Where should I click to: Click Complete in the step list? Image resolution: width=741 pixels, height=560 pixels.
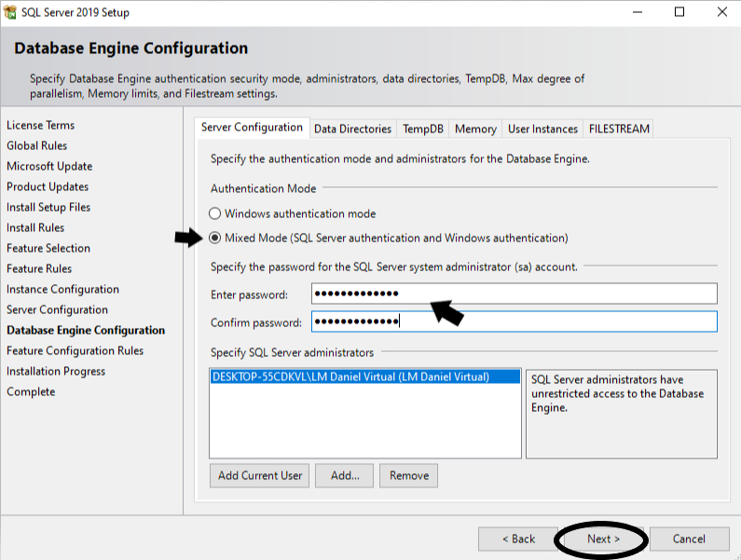[31, 391]
